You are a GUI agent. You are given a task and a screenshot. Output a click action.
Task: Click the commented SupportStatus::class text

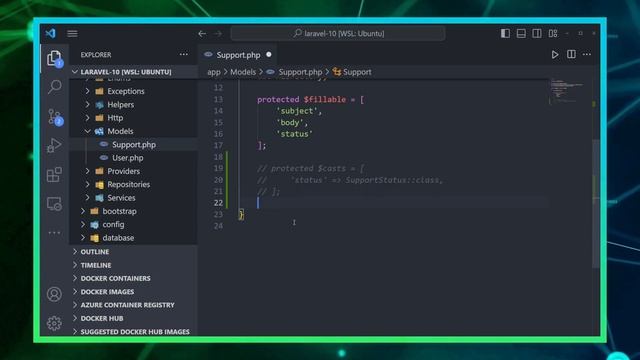[393, 180]
